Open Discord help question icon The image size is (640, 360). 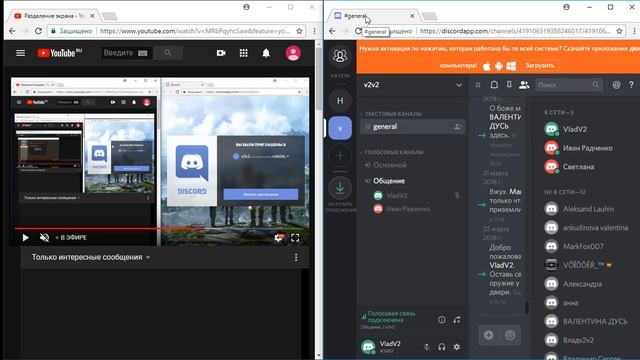[631, 85]
